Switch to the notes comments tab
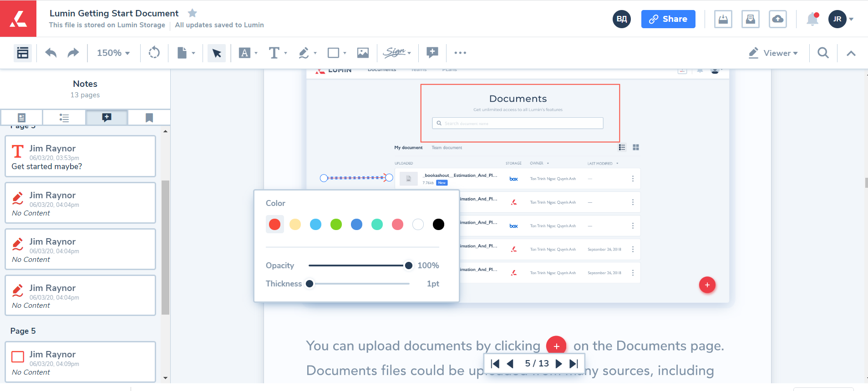 tap(107, 118)
